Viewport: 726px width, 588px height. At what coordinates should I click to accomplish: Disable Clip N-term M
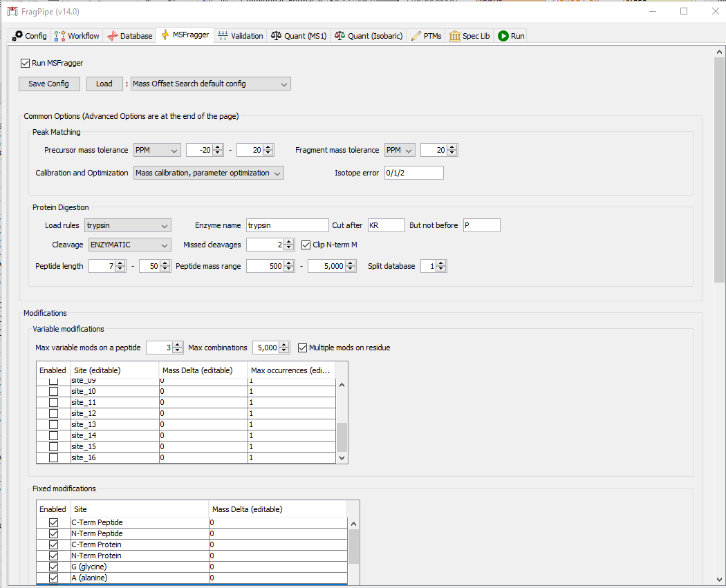click(x=306, y=244)
